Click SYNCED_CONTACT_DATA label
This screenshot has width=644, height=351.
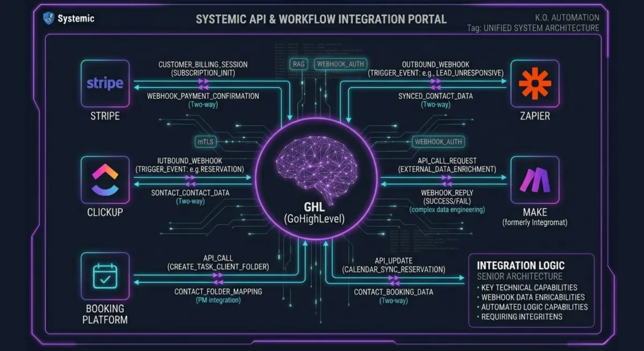[x=436, y=96]
